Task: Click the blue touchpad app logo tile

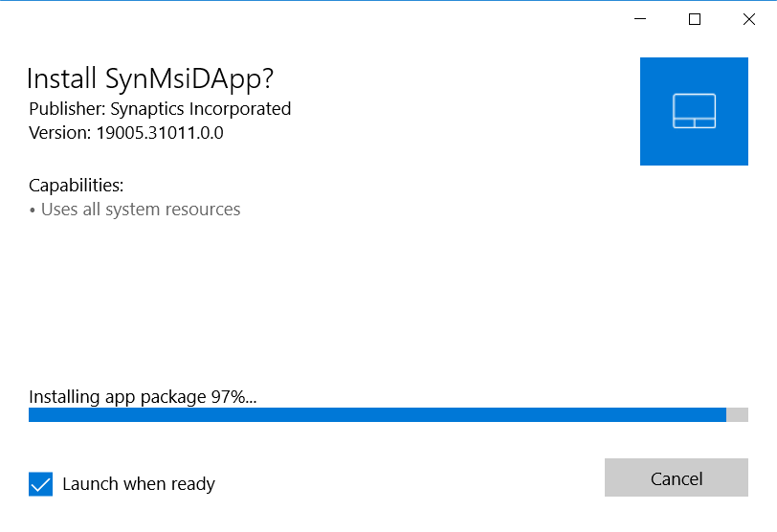Action: (x=694, y=111)
